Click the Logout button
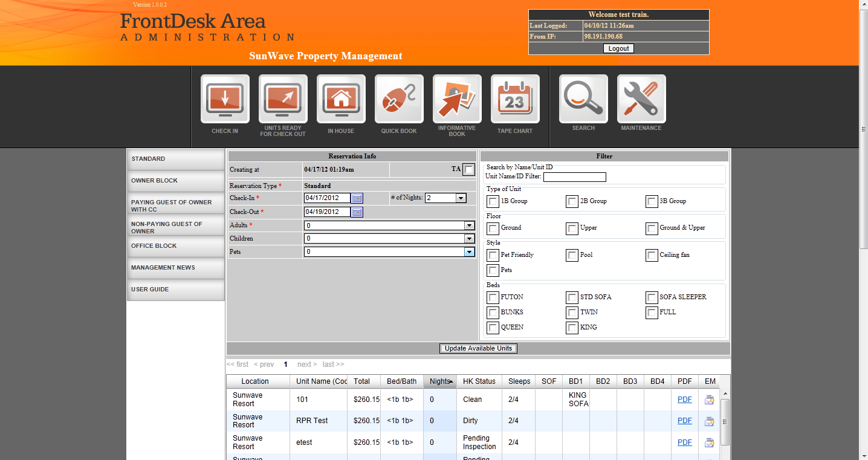Viewport: 868px width, 460px height. tap(618, 48)
